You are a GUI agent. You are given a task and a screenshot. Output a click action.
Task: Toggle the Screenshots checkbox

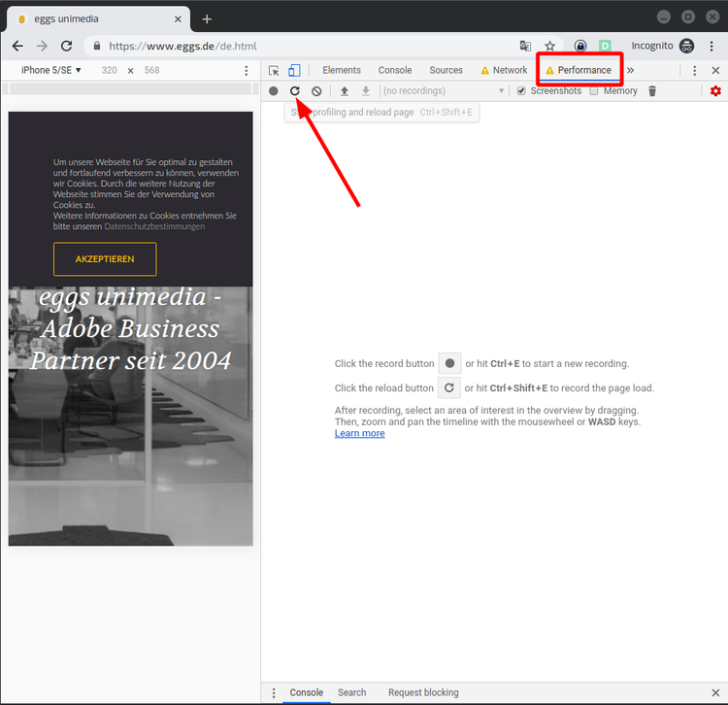pyautogui.click(x=521, y=91)
